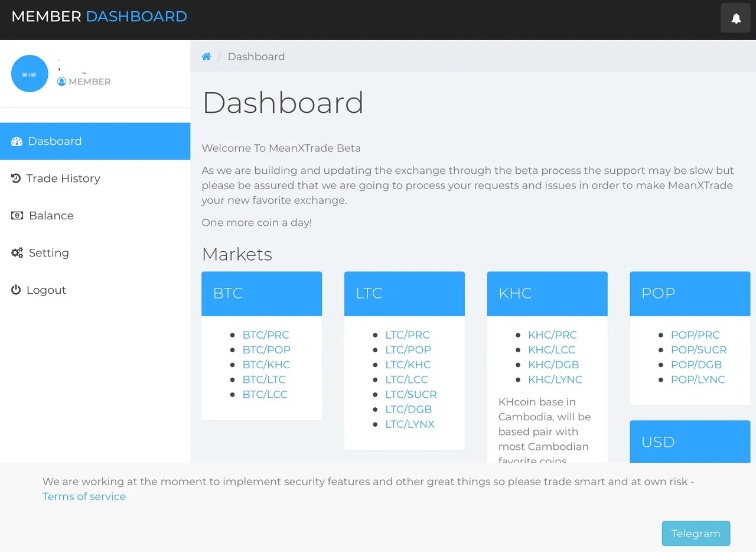Viewport: 756px width, 552px height.
Task: Open the BTC/LTC market
Action: coord(264,379)
